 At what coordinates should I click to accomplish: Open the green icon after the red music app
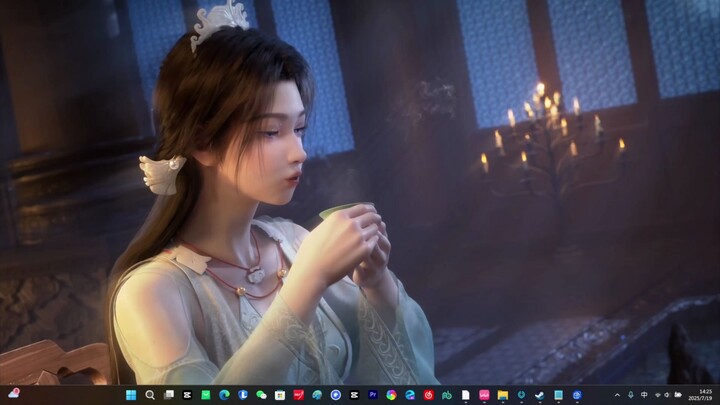coord(447,395)
